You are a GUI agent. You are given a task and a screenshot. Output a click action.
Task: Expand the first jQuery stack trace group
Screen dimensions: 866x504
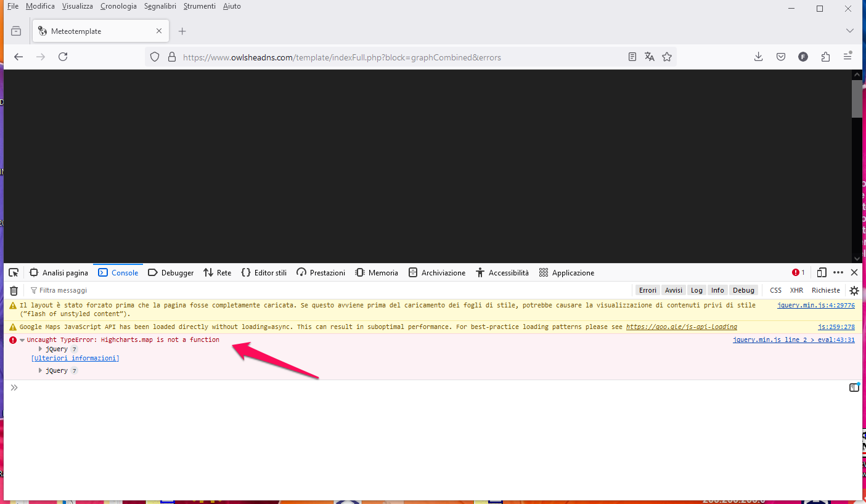coord(41,349)
